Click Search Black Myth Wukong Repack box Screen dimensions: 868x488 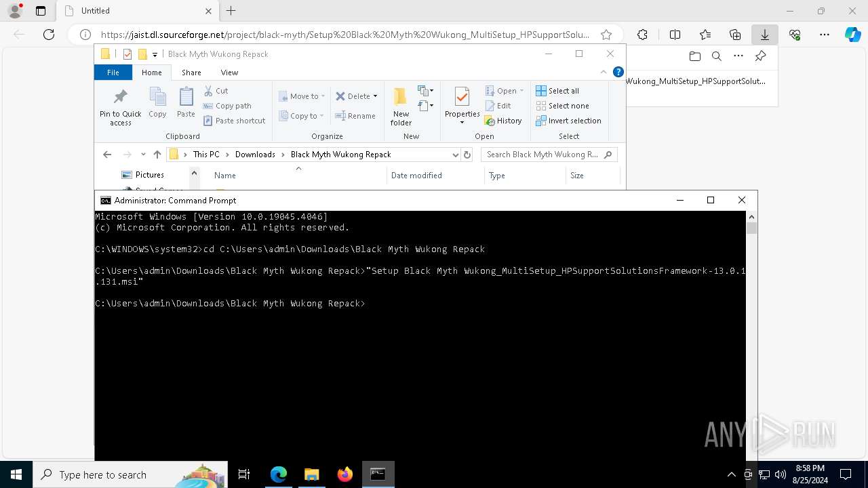click(x=549, y=155)
